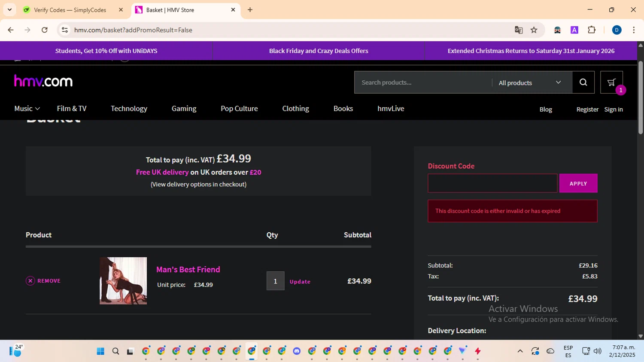Open Black Friday and Crazy Deals Offers
The width and height of the screenshot is (644, 362).
319,51
